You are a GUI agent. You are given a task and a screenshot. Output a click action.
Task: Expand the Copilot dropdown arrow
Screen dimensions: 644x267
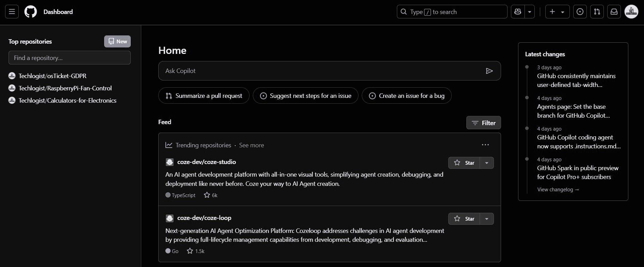[530, 12]
